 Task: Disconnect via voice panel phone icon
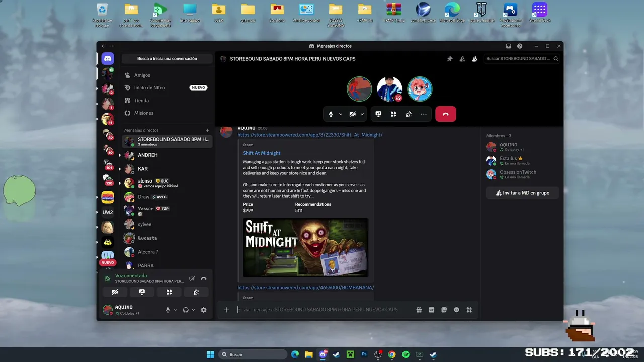click(204, 278)
